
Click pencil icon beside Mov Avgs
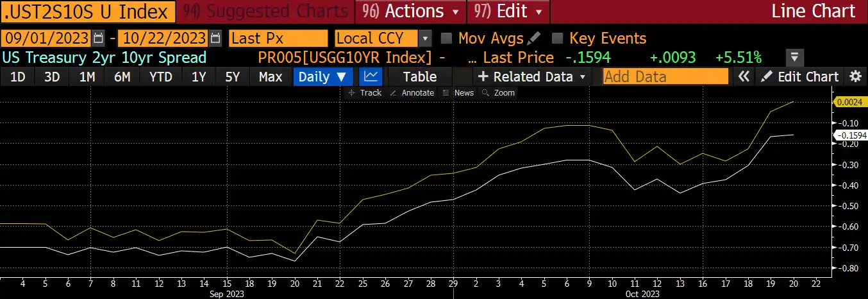[x=535, y=38]
